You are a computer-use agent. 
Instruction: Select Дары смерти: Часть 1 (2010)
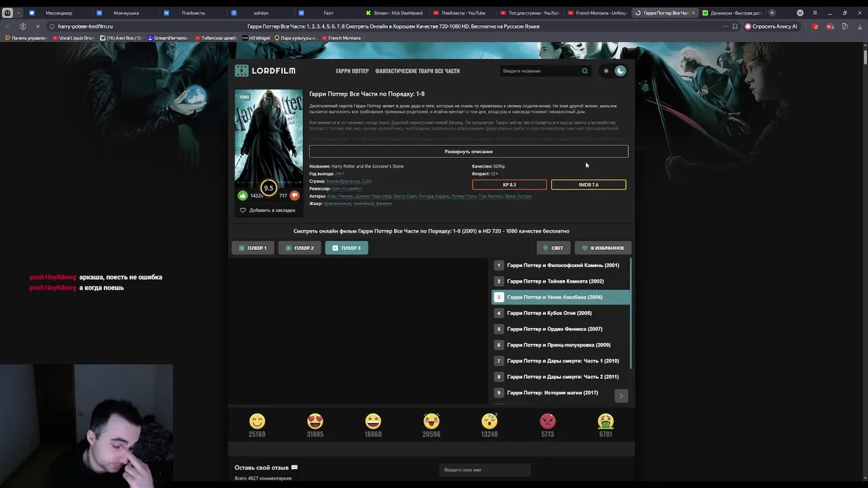pyautogui.click(x=561, y=361)
